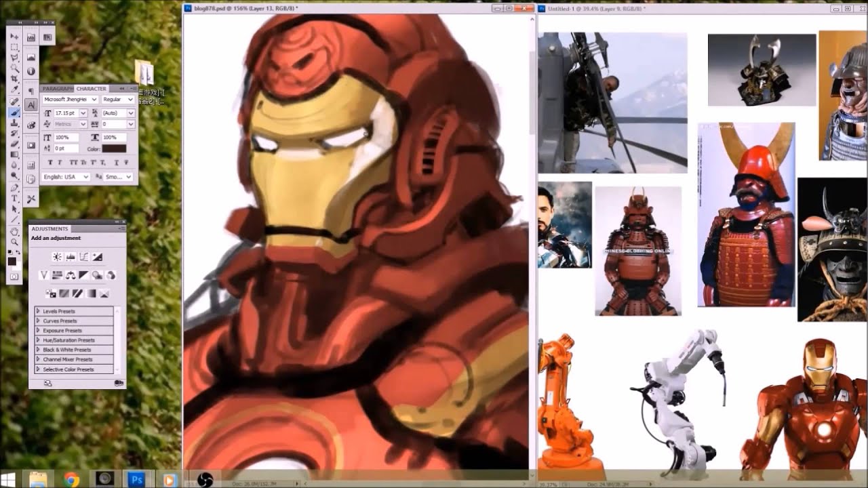Select the Path Selection tool
This screenshot has height=488, width=868.
[14, 209]
